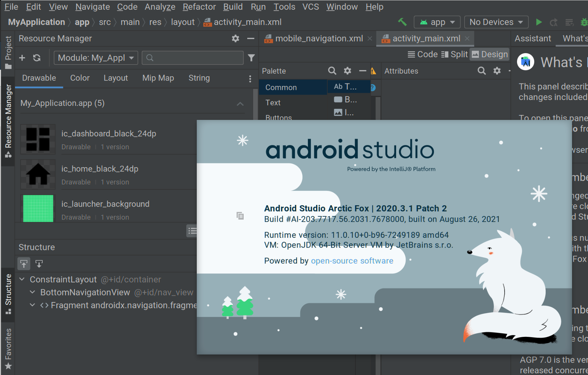Select the ic_dashboard_black_24dp thumbnail

[38, 139]
